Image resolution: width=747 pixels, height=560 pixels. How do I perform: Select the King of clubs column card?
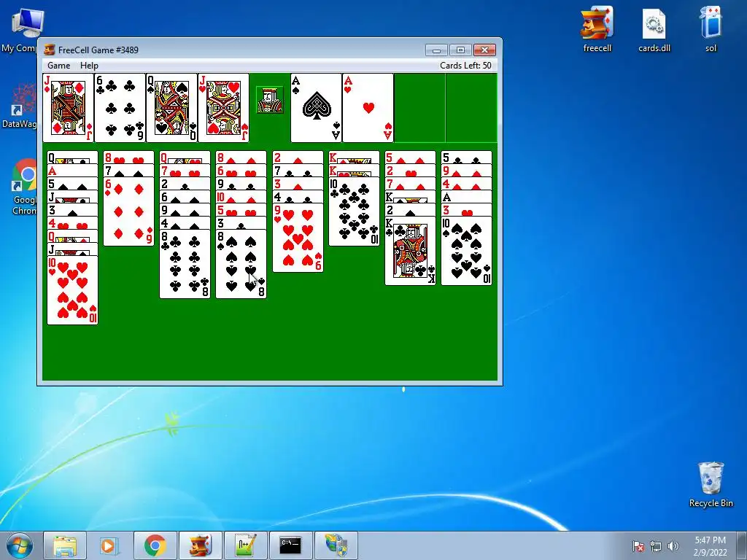click(x=410, y=252)
